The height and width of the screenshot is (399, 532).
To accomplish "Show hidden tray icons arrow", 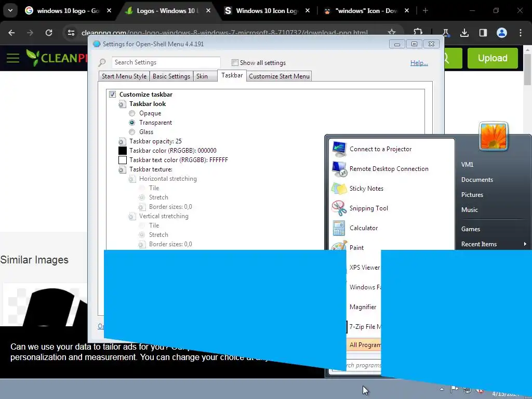I will pyautogui.click(x=442, y=389).
